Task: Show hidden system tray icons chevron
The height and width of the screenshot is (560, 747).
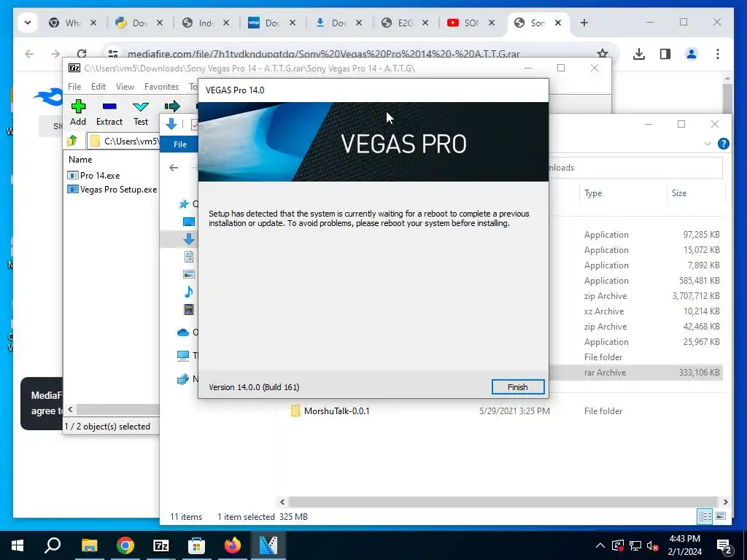Action: [600, 545]
